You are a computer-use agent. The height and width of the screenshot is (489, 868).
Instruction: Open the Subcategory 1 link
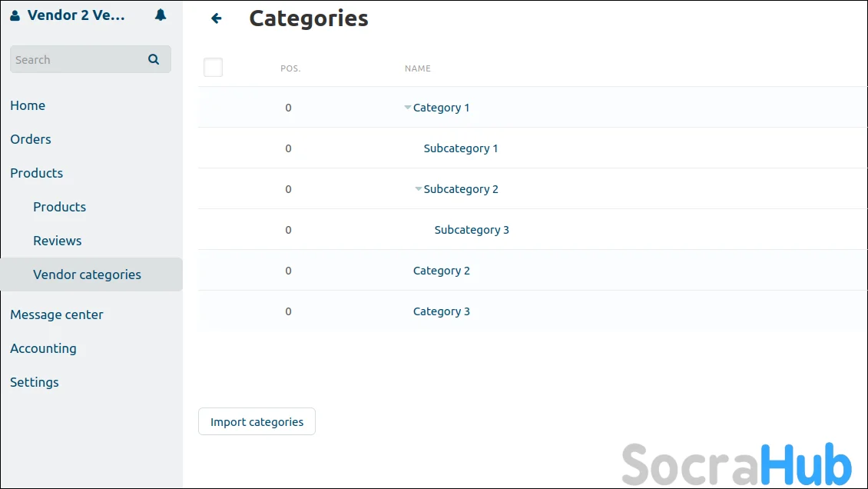[x=461, y=148]
